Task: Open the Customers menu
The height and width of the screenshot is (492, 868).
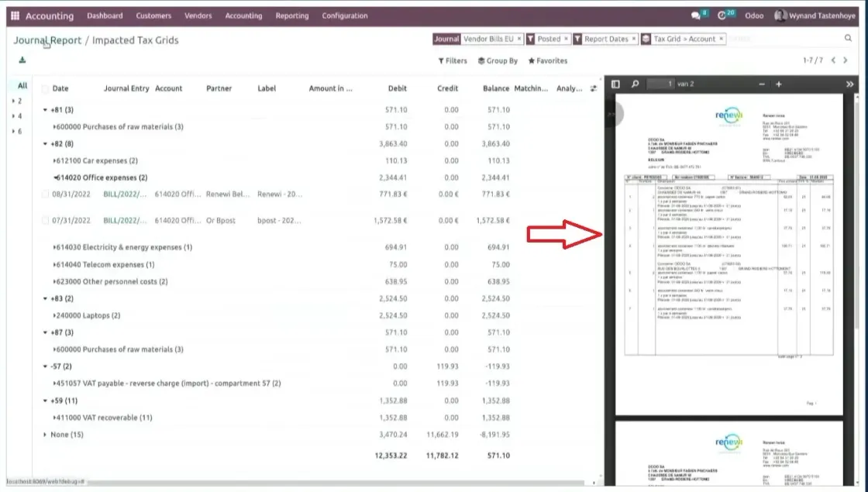Action: [153, 15]
